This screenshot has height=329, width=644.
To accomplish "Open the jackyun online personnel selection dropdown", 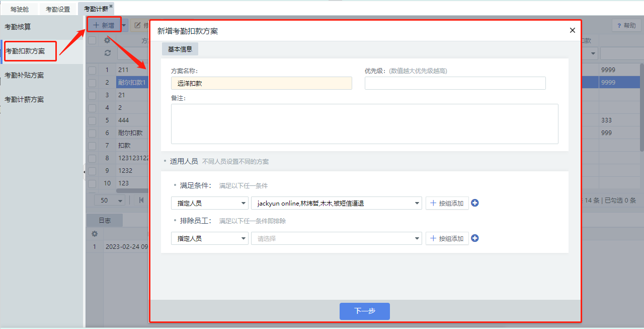I will 337,203.
